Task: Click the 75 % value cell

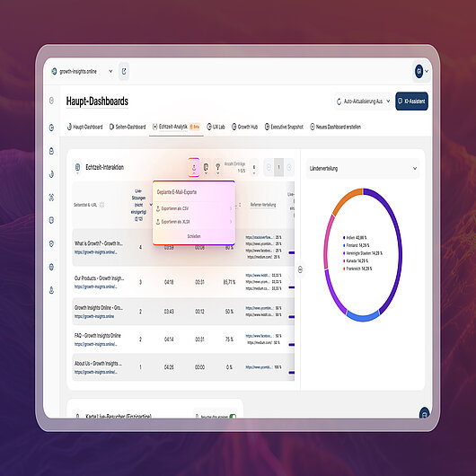Action: 229,339
